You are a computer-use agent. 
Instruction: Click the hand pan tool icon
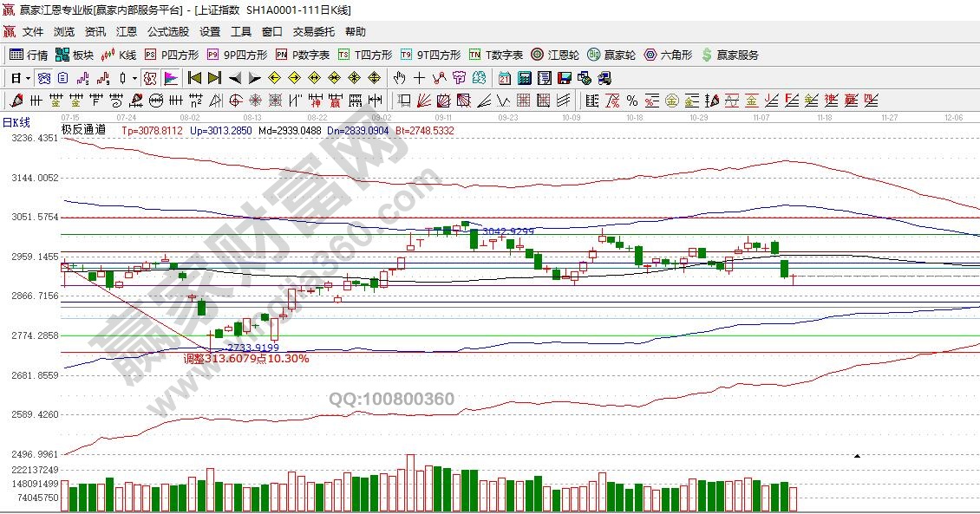[x=400, y=78]
